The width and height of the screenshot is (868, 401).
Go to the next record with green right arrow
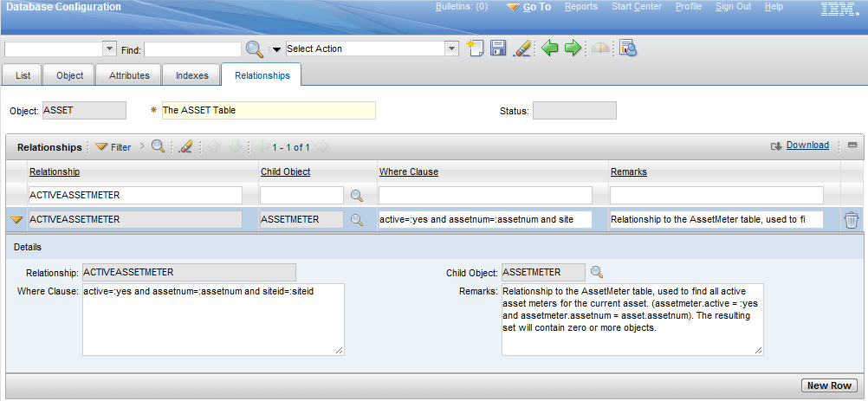point(573,49)
